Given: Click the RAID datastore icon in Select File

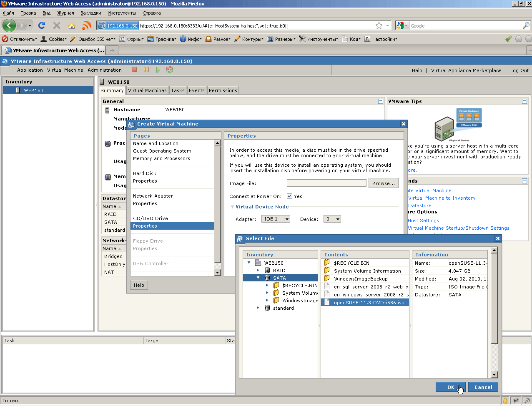Looking at the screenshot, I should [x=267, y=271].
